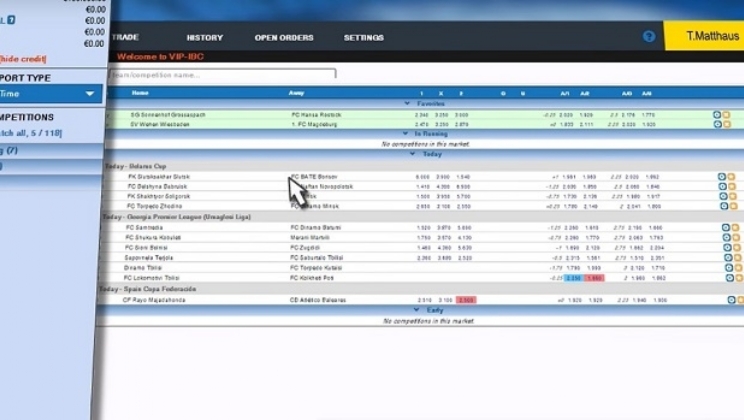
Task: Go to the Settings tab
Action: (x=364, y=38)
